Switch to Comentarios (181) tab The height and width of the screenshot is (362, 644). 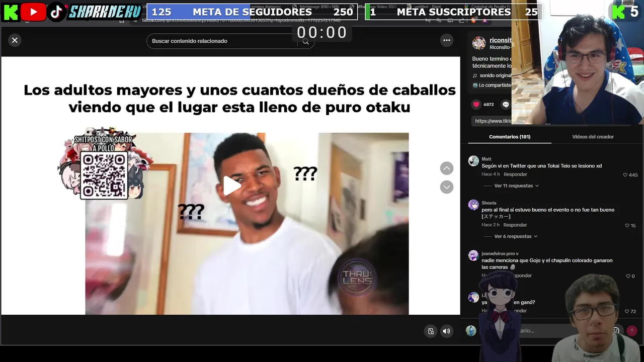(x=510, y=137)
